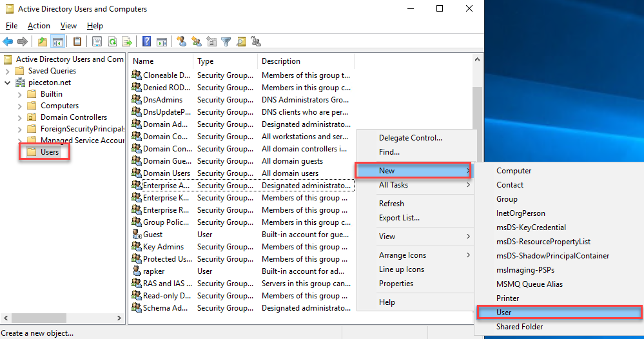The image size is (644, 339).
Task: Open the All Tasks submenu
Action: (x=416, y=185)
